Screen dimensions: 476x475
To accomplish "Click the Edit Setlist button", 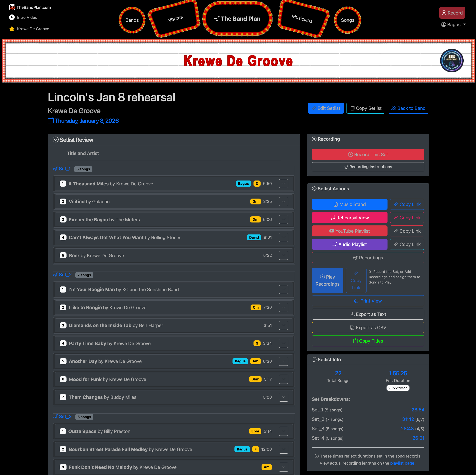I will click(326, 108).
